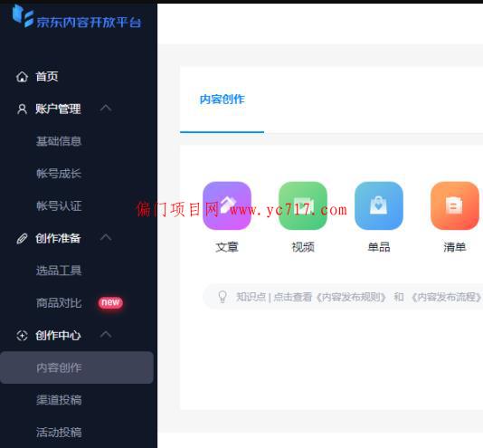This screenshot has height=448, width=483.
Task: Collapse the 账户管理 section chevron
Action: click(106, 108)
